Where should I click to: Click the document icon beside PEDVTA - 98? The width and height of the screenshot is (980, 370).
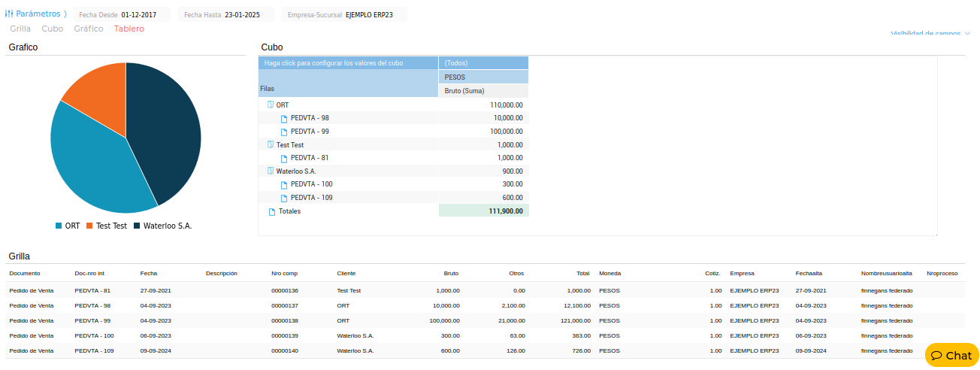point(284,118)
